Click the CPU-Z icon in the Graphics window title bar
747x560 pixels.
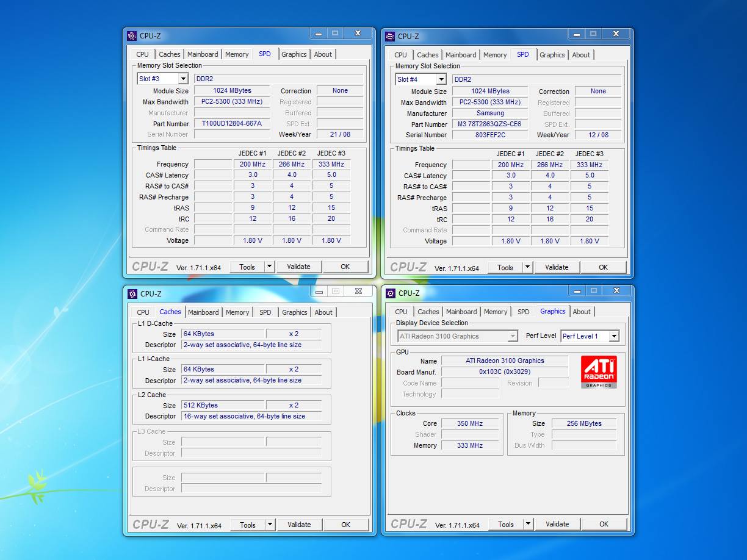[x=391, y=293]
